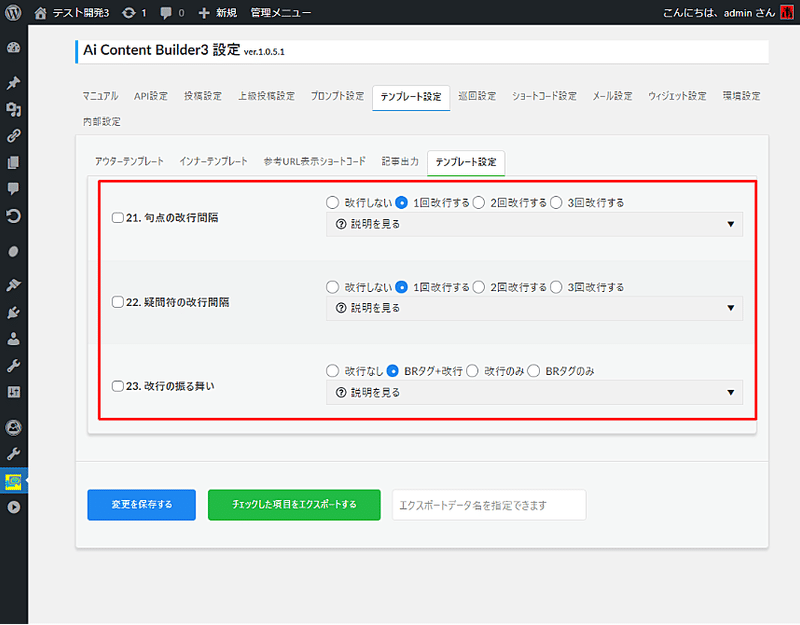The image size is (800, 625).
Task: Click the テスト開発3 site name link
Action: pos(81,13)
